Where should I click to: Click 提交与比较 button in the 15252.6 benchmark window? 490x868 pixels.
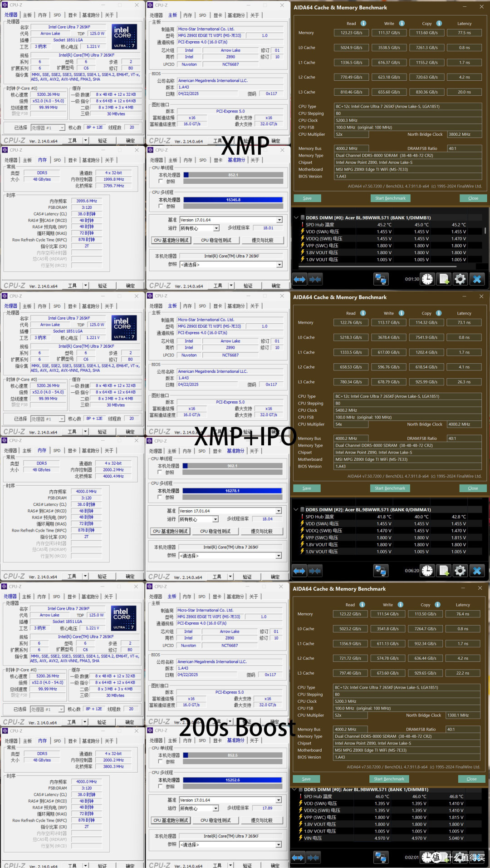(x=262, y=820)
